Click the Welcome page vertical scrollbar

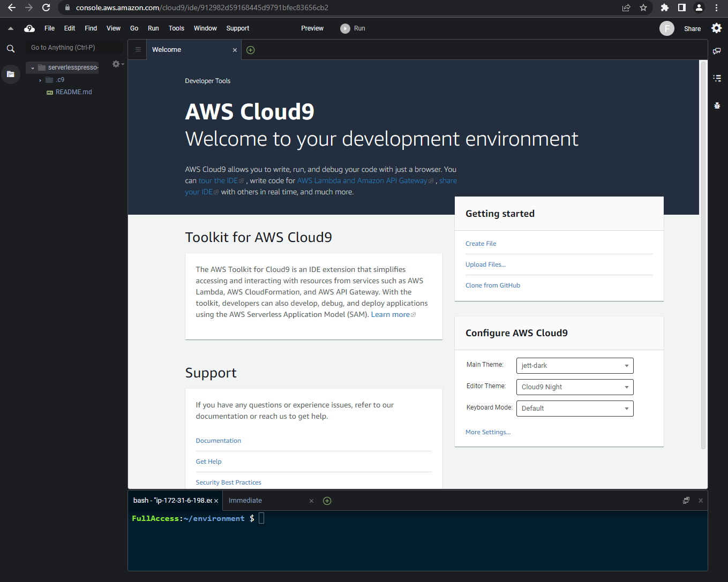(703, 254)
